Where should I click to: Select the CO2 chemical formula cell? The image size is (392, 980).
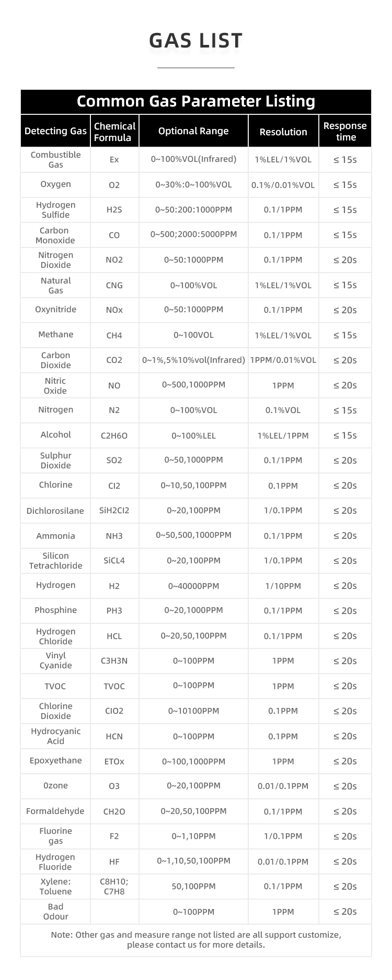[x=114, y=360]
